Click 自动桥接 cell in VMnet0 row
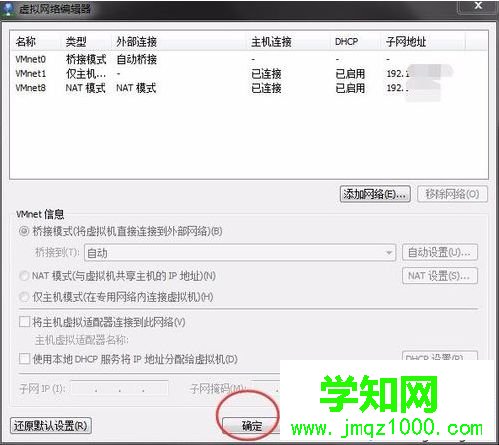499x445 pixels. pyautogui.click(x=137, y=59)
